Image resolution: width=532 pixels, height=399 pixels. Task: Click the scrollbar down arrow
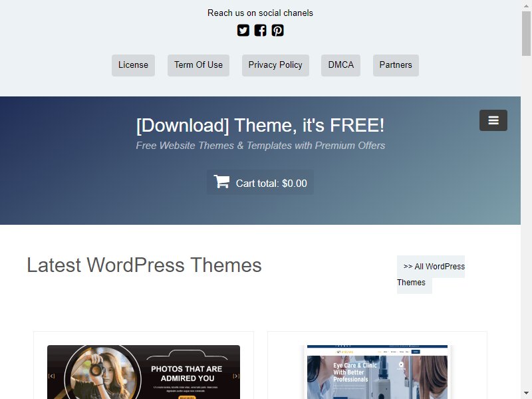pyautogui.click(x=526, y=394)
